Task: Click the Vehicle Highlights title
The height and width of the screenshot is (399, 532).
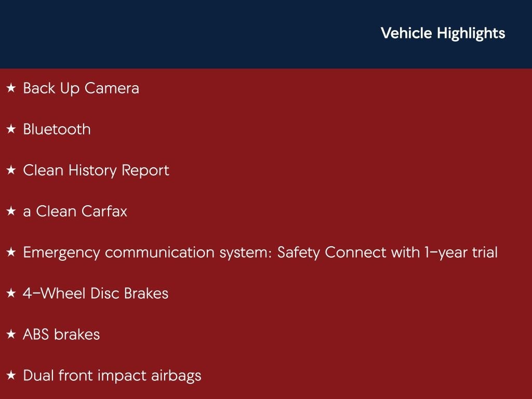Action: (443, 33)
